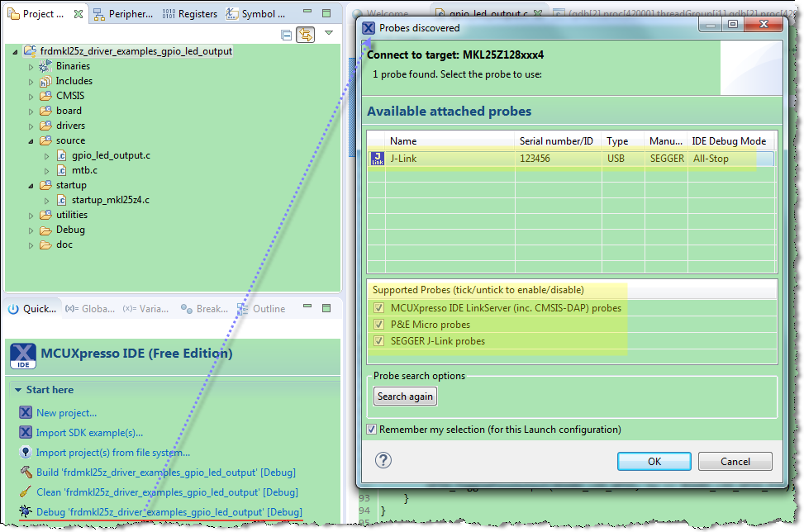Click Debug frdmkl25z project link
The image size is (804, 532).
(169, 512)
